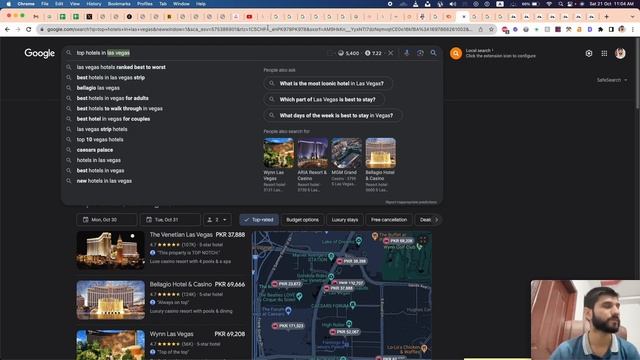
Task: Show more filter chips with the right chevron
Action: [x=436, y=220]
